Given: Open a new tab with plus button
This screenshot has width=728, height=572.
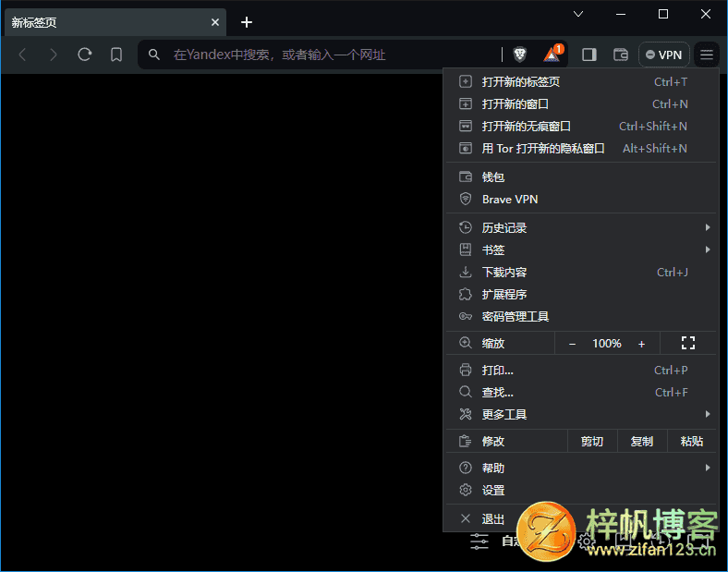Looking at the screenshot, I should [247, 22].
